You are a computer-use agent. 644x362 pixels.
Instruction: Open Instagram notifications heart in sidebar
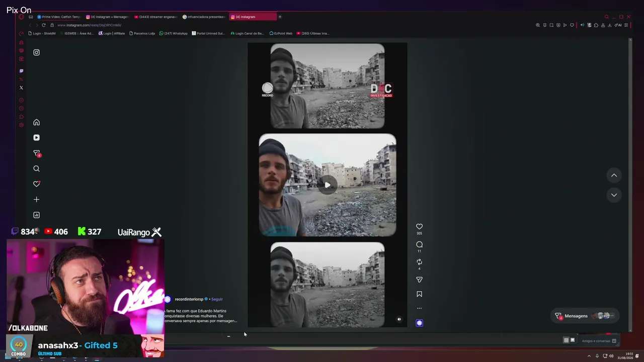36,184
